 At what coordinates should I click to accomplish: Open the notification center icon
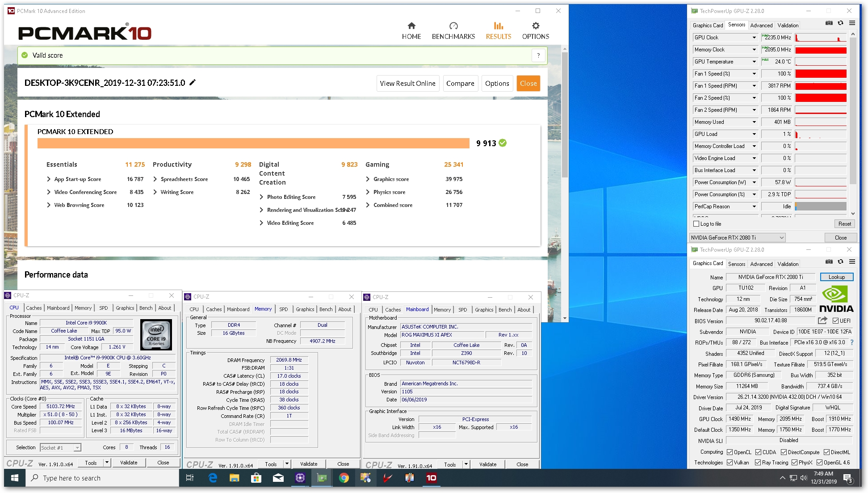(x=847, y=478)
